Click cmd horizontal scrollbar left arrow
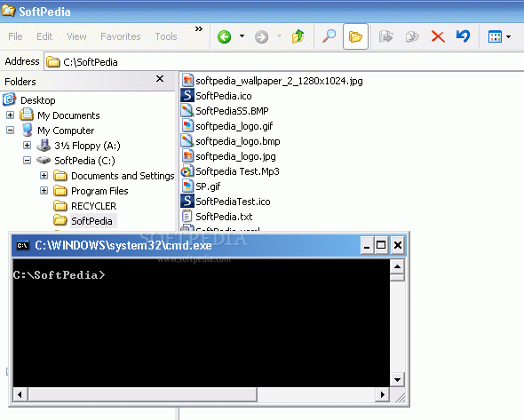 point(20,394)
